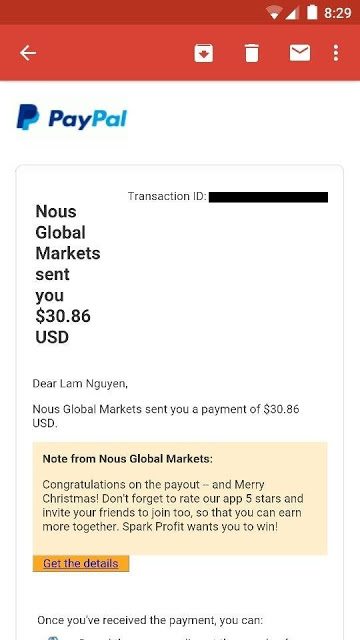Tap the Wi-Fi status icon
This screenshot has width=360, height=640.
coord(272,13)
